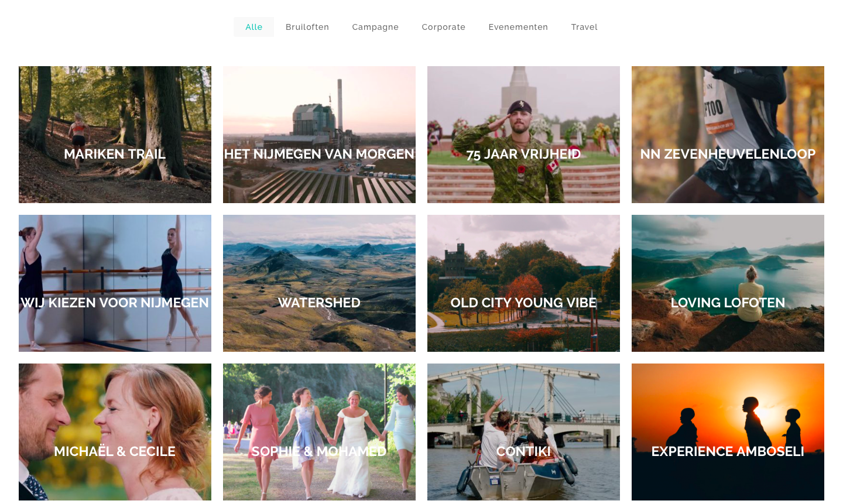
Task: Choose the Travel filter
Action: coord(584,27)
